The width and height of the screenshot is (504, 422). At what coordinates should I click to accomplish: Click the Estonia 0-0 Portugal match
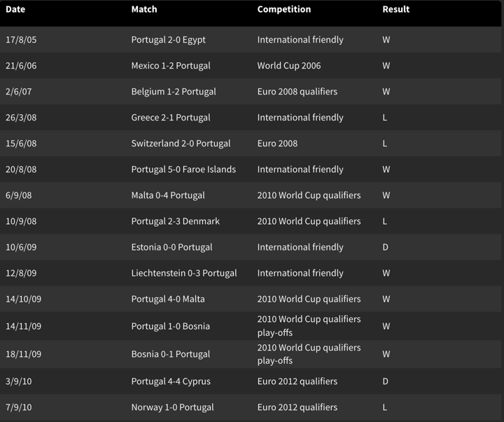click(171, 247)
